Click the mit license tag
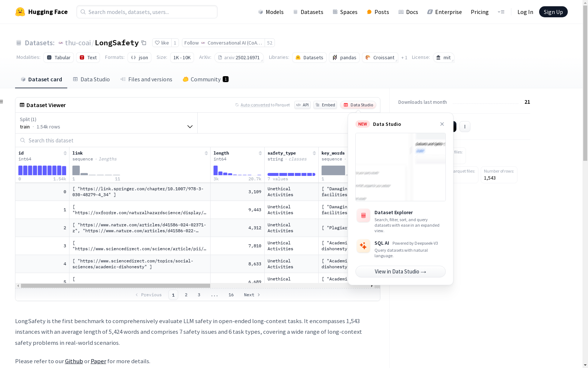Image resolution: width=588 pixels, height=368 pixels. pos(444,57)
